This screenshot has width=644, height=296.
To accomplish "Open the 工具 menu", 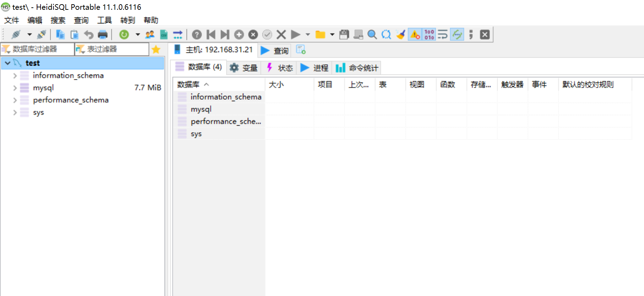I will point(104,20).
